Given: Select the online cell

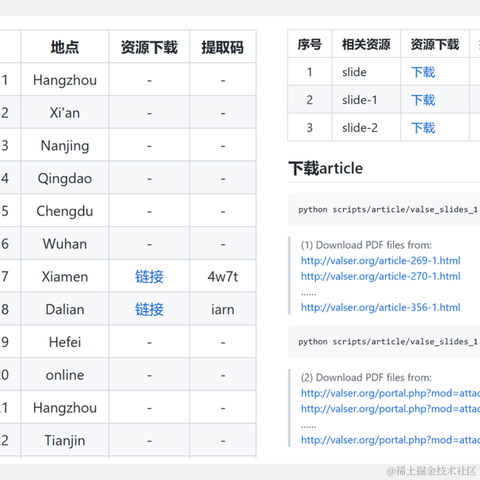Looking at the screenshot, I should (x=65, y=375).
